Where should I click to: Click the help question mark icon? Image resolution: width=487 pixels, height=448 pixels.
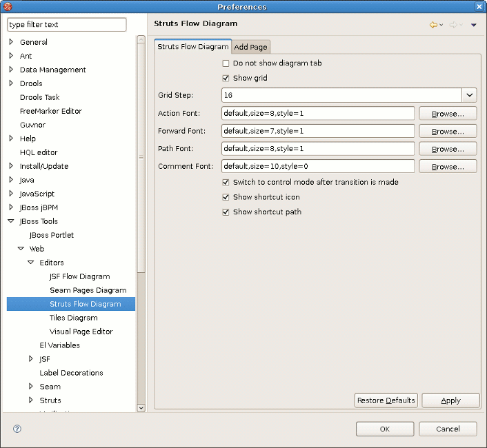(17, 429)
